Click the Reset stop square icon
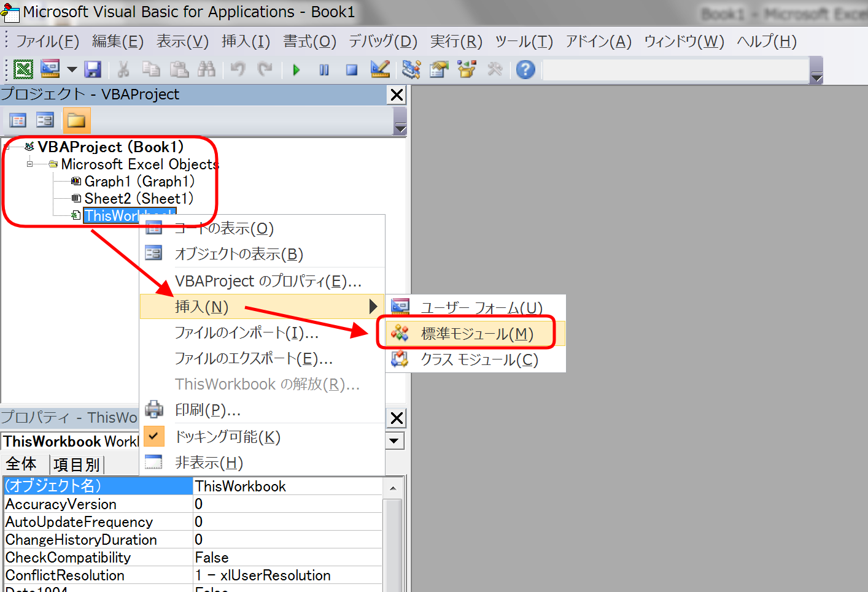Image resolution: width=868 pixels, height=592 pixels. 351,70
